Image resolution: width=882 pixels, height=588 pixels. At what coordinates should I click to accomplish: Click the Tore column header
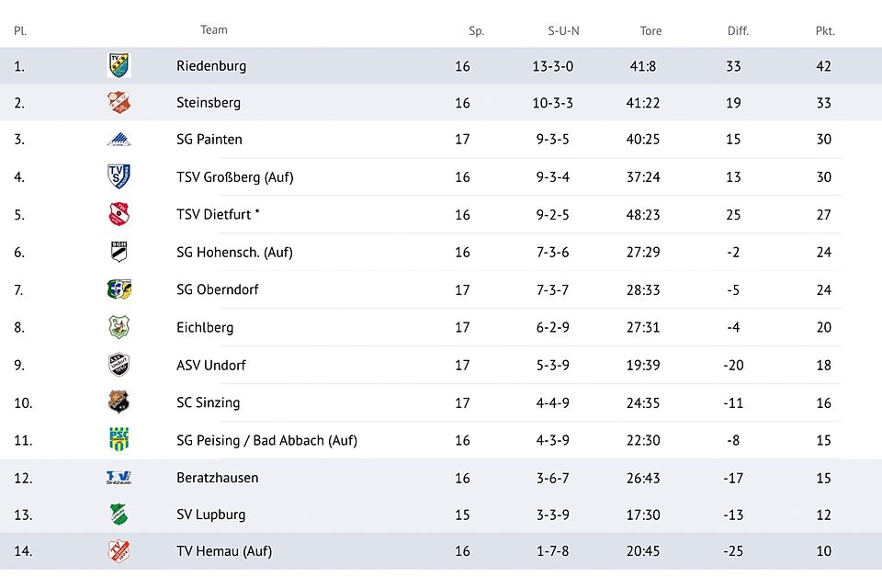[650, 30]
